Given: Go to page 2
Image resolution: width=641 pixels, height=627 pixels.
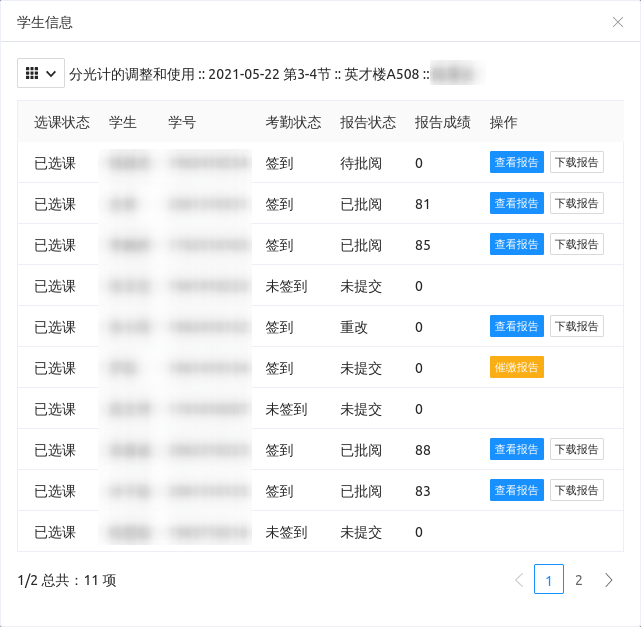Looking at the screenshot, I should 578,580.
